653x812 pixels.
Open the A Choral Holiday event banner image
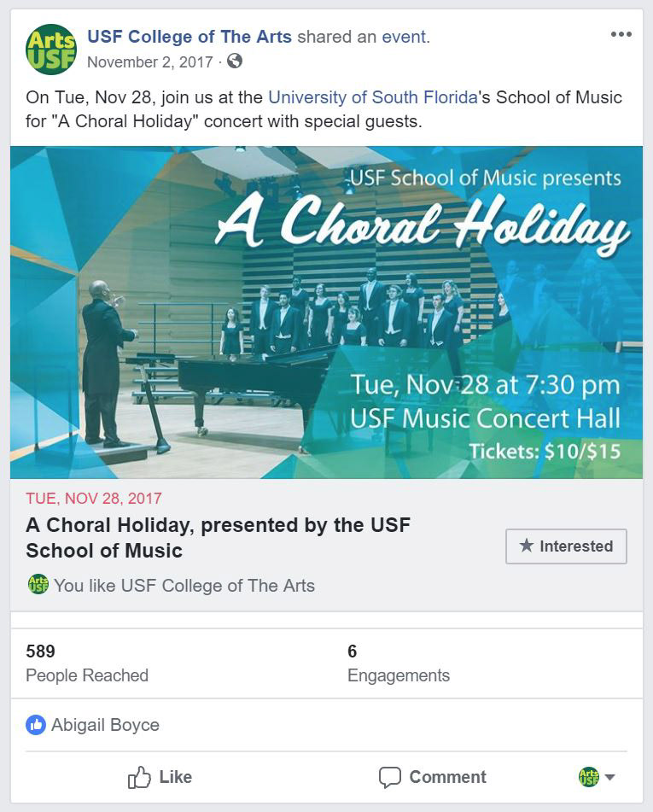coord(326,312)
